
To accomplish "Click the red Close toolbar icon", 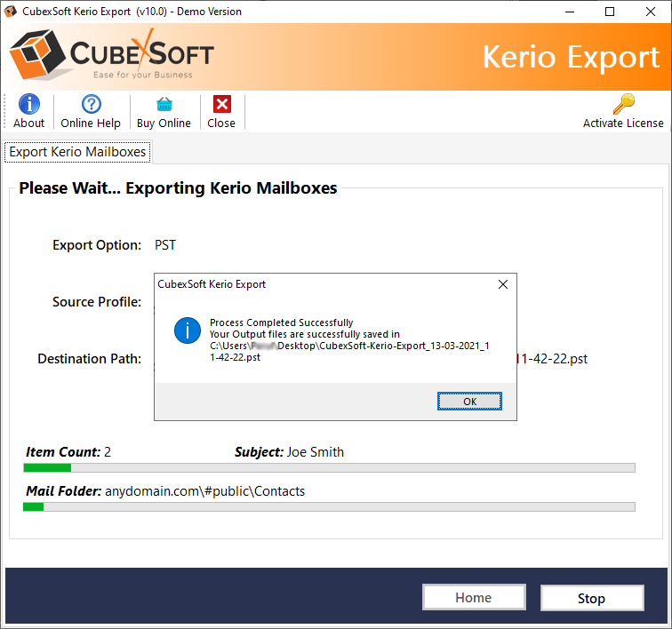I will [x=222, y=104].
